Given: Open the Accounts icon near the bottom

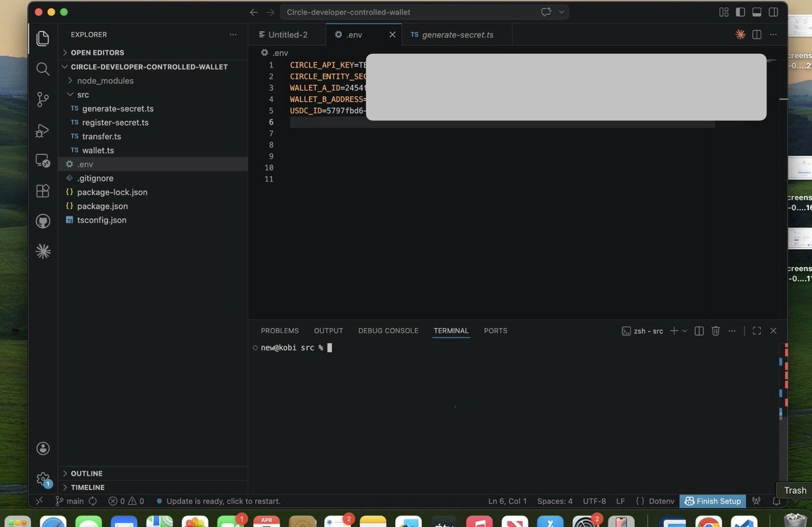Looking at the screenshot, I should point(43,448).
